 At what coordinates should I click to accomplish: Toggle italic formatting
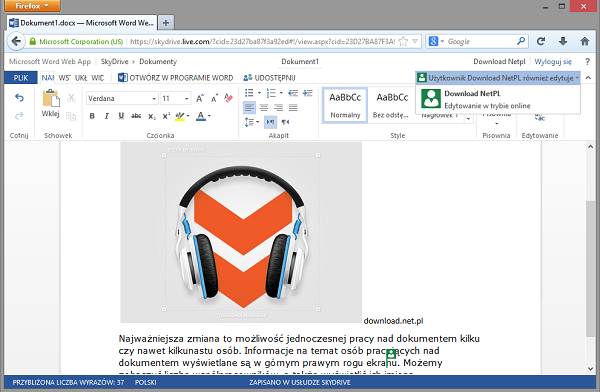pyautogui.click(x=106, y=116)
